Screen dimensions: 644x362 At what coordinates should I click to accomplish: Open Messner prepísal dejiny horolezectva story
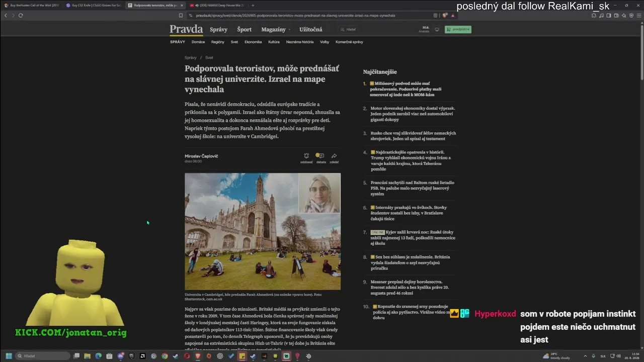(410, 288)
